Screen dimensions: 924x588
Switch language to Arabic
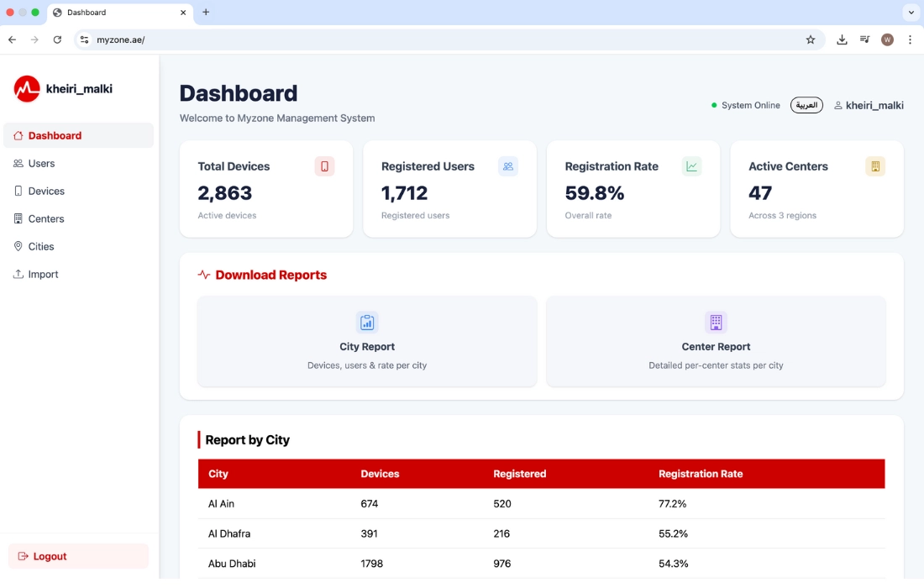point(806,105)
